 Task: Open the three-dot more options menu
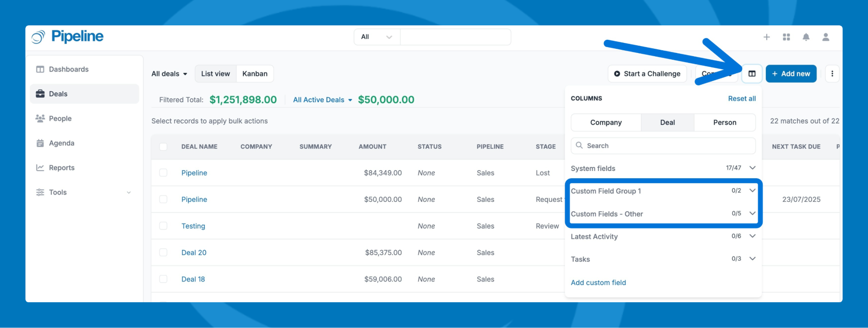point(832,74)
